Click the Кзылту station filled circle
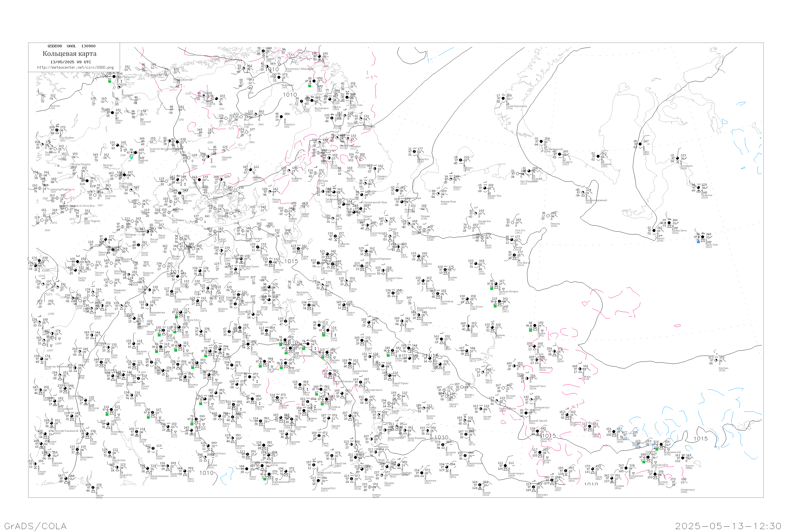Screen dimensions: 798x532 coord(683,458)
